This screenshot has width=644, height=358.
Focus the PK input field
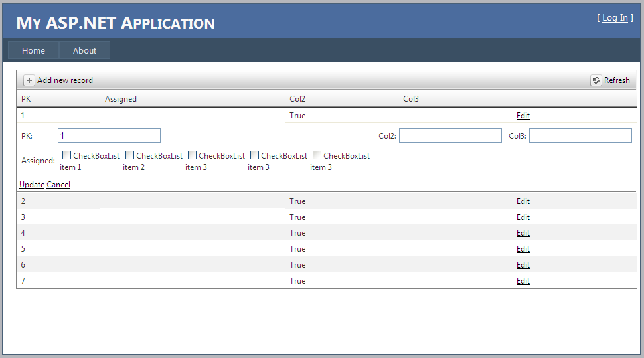(x=109, y=135)
